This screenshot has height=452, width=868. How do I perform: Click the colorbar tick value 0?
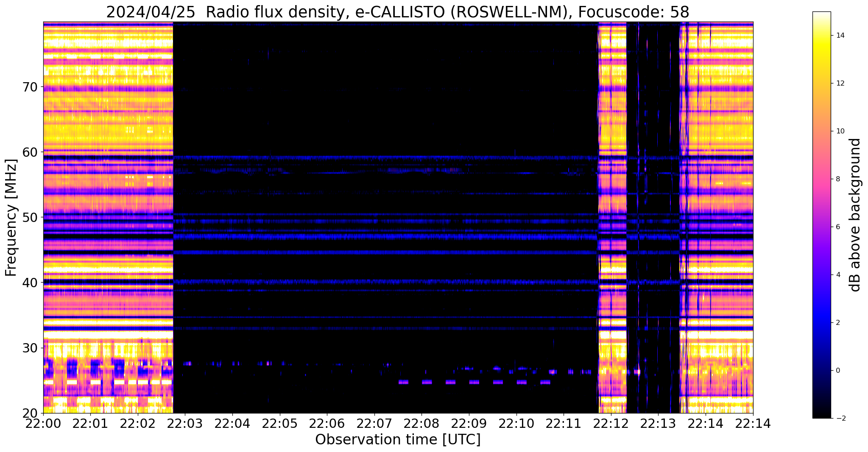(x=838, y=371)
